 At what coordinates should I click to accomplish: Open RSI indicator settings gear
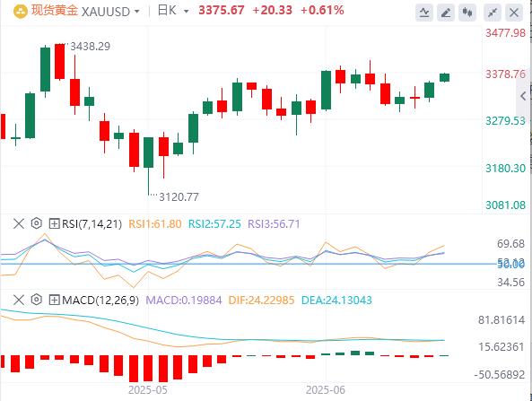point(36,223)
